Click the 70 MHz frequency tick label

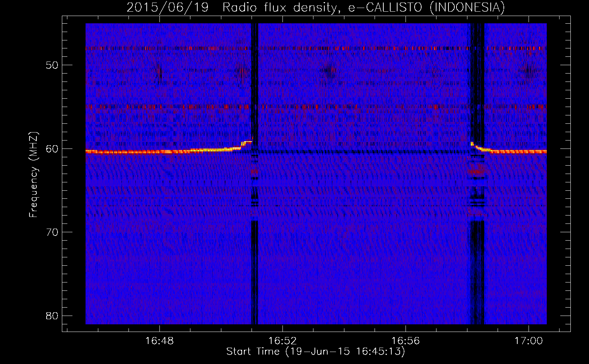pos(52,232)
